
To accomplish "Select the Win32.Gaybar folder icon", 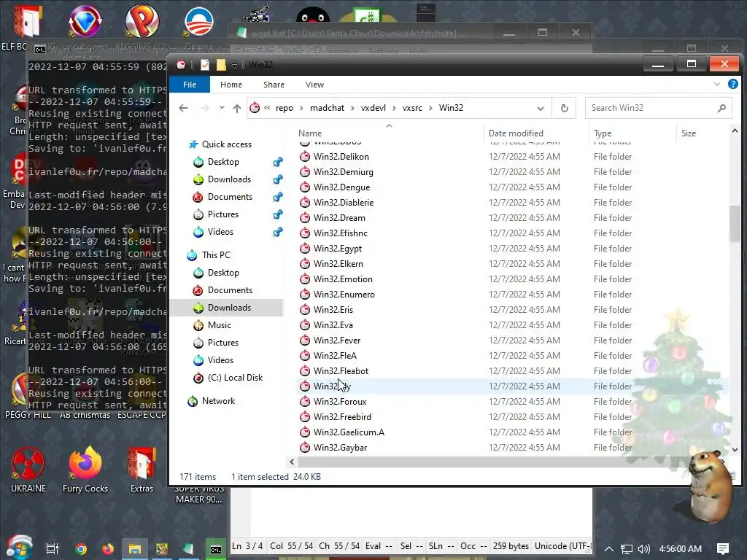I will click(x=305, y=448).
